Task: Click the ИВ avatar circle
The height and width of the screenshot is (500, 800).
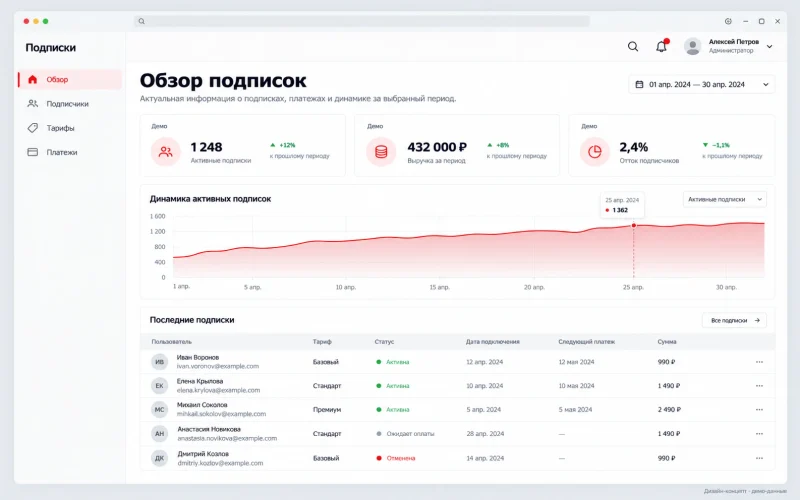Action: tap(160, 362)
